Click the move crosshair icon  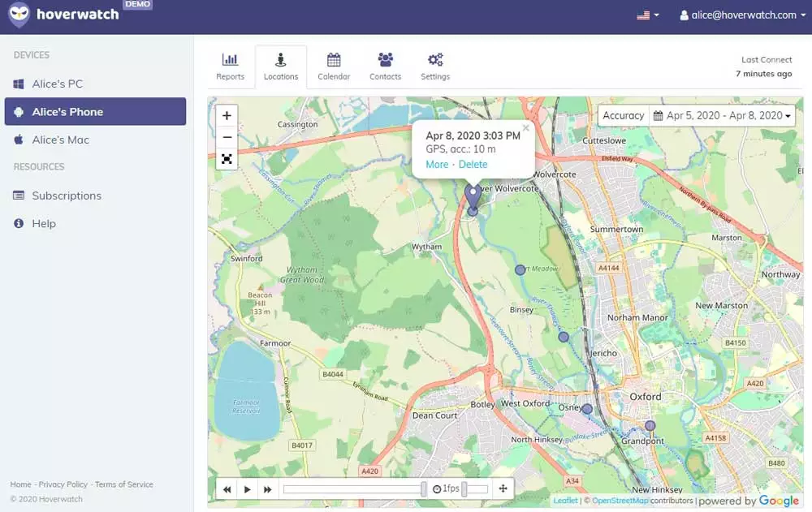[x=503, y=488]
